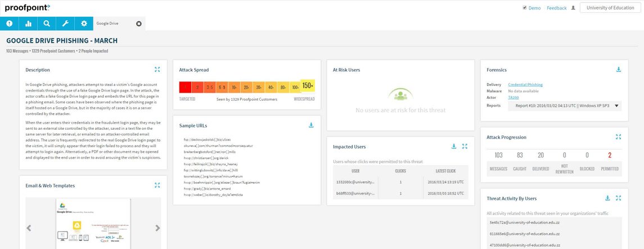Open the gear settings icon

coord(84,24)
